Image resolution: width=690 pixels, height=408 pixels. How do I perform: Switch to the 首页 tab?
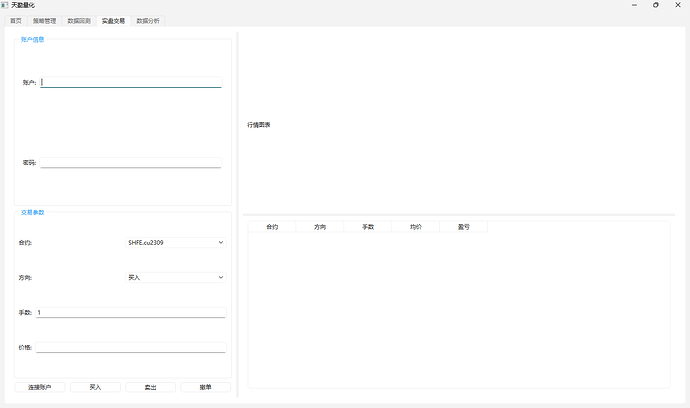click(15, 20)
